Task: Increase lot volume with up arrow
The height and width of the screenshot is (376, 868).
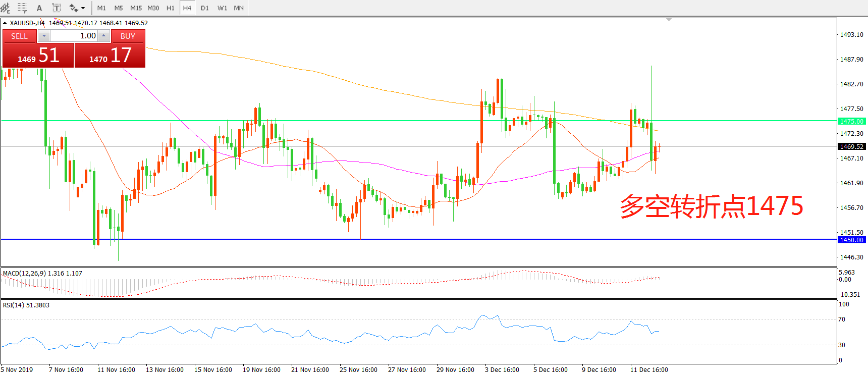Action: pos(103,36)
